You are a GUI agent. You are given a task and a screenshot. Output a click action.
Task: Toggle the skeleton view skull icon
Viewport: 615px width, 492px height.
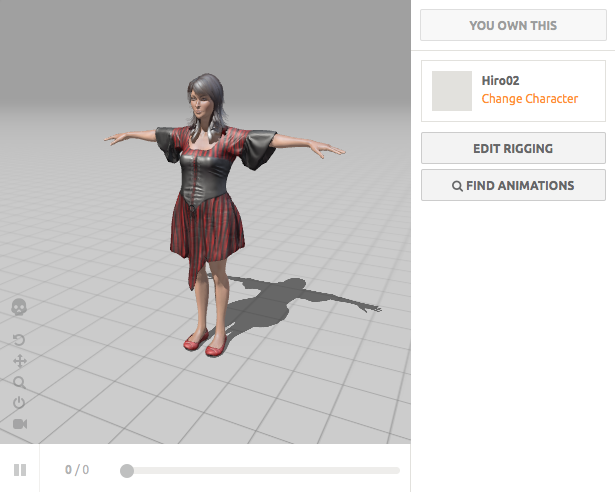19,307
